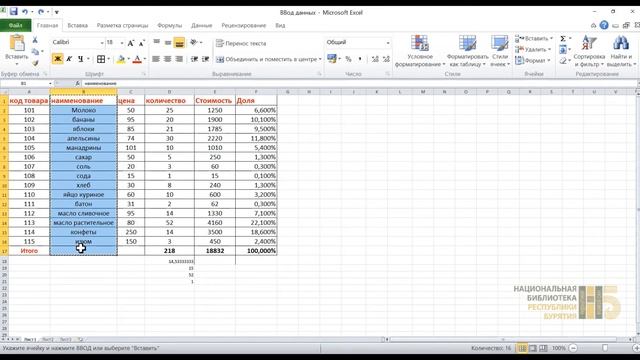Click the zoom out minus button
The image size is (640, 360).
[x=573, y=348]
